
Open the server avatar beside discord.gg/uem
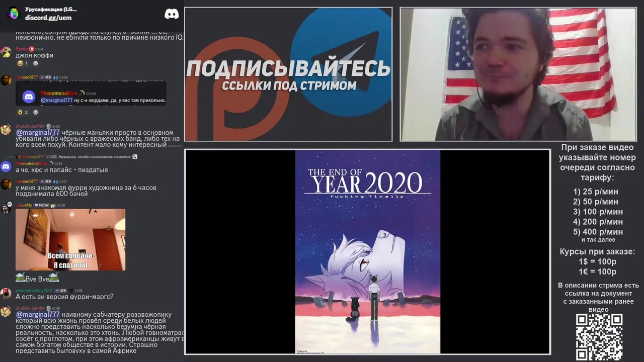point(14,14)
